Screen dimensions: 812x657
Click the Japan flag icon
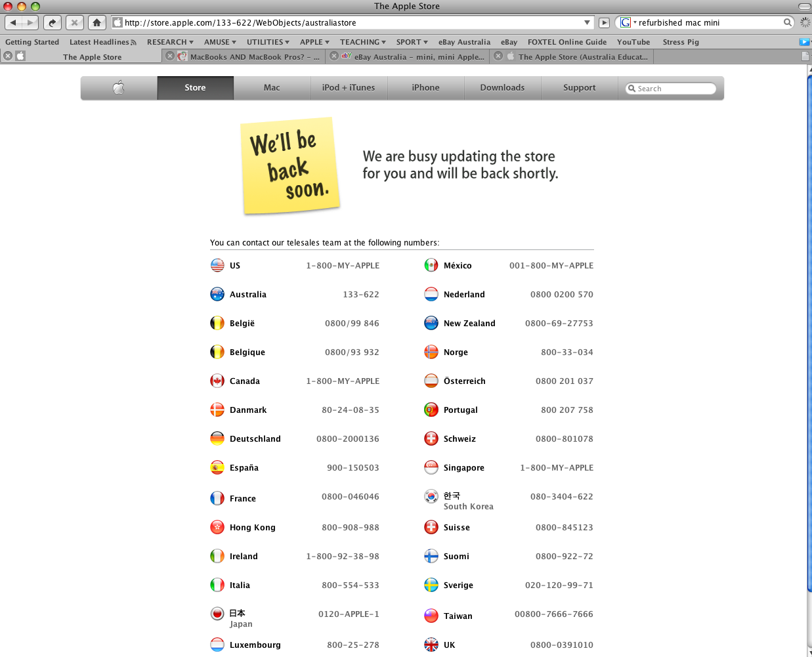tap(217, 614)
